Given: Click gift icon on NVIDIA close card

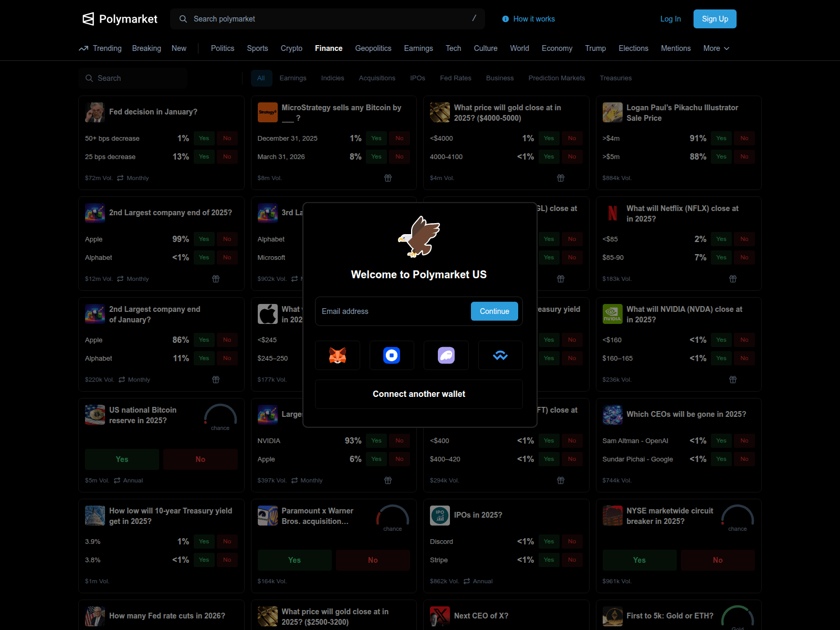Looking at the screenshot, I should pyautogui.click(x=733, y=380).
